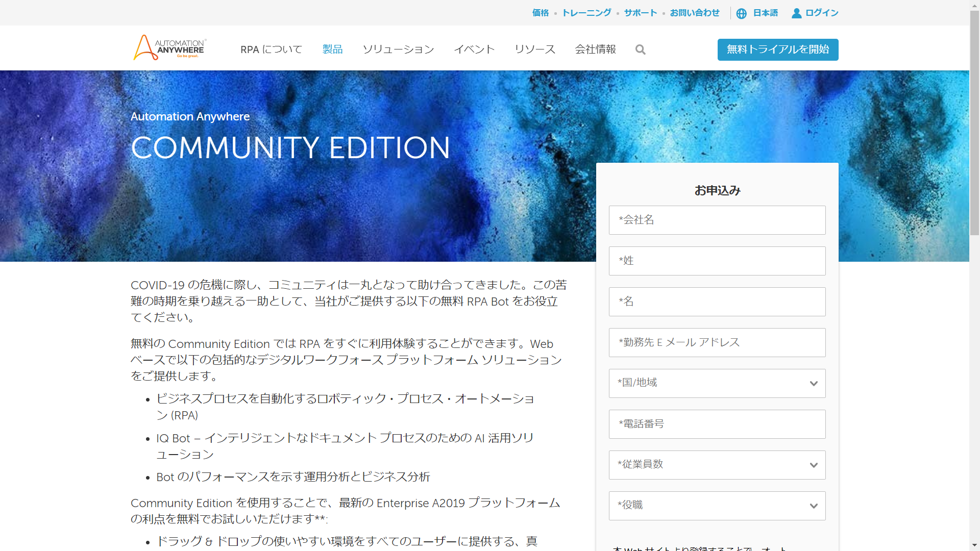980x551 pixels.
Task: Click the scrollbar up arrow
Action: [x=974, y=5]
